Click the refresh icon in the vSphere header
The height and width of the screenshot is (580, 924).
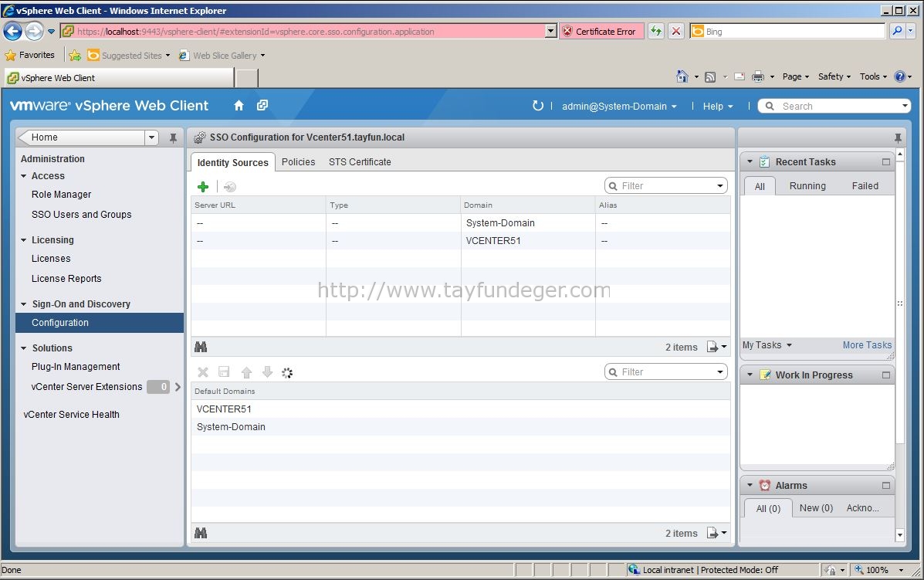537,106
